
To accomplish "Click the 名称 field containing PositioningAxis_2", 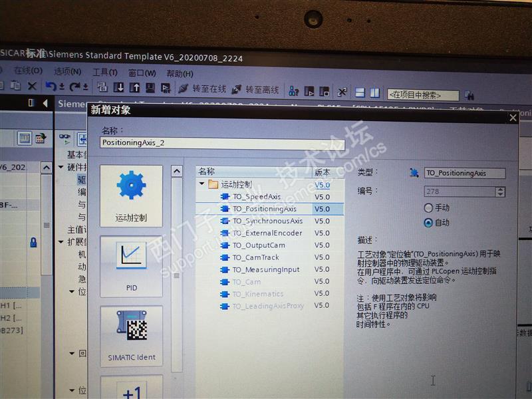I will point(222,143).
